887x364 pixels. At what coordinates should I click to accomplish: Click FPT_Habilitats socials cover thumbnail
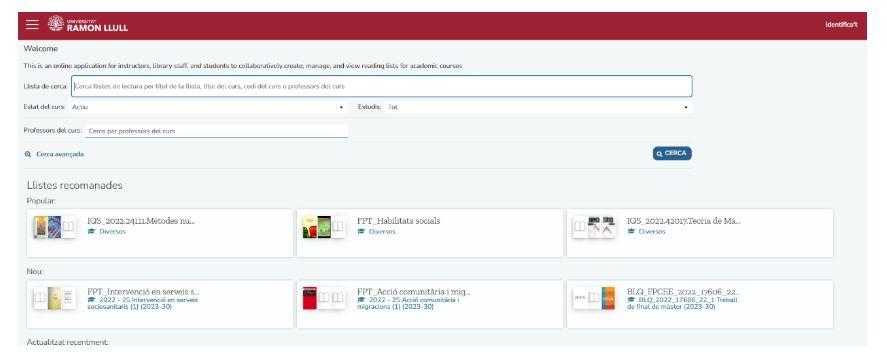click(324, 227)
